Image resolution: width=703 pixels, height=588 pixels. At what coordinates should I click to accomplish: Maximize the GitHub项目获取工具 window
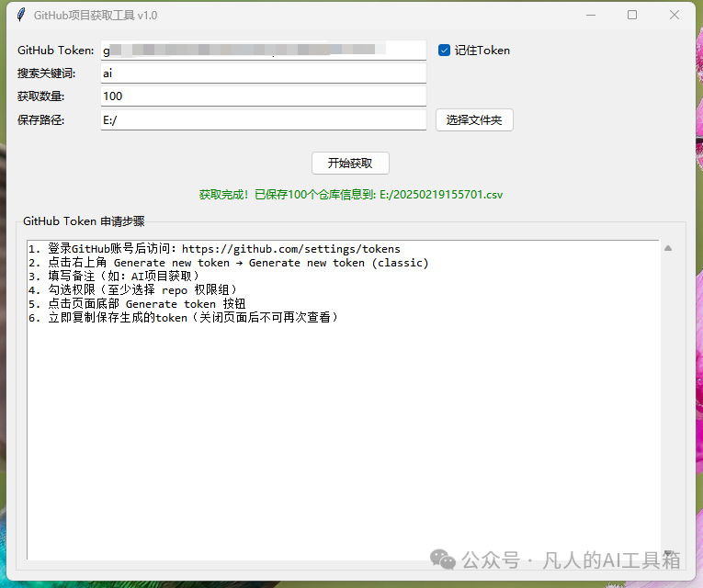click(632, 15)
